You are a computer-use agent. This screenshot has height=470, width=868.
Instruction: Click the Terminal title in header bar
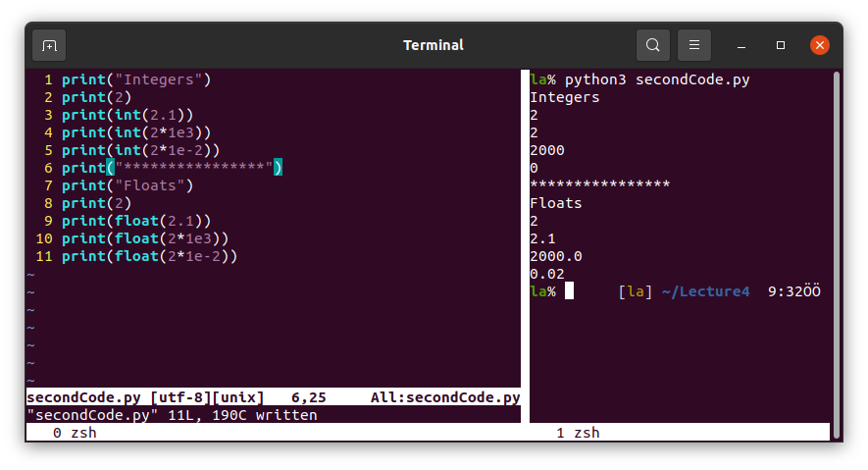pos(434,45)
